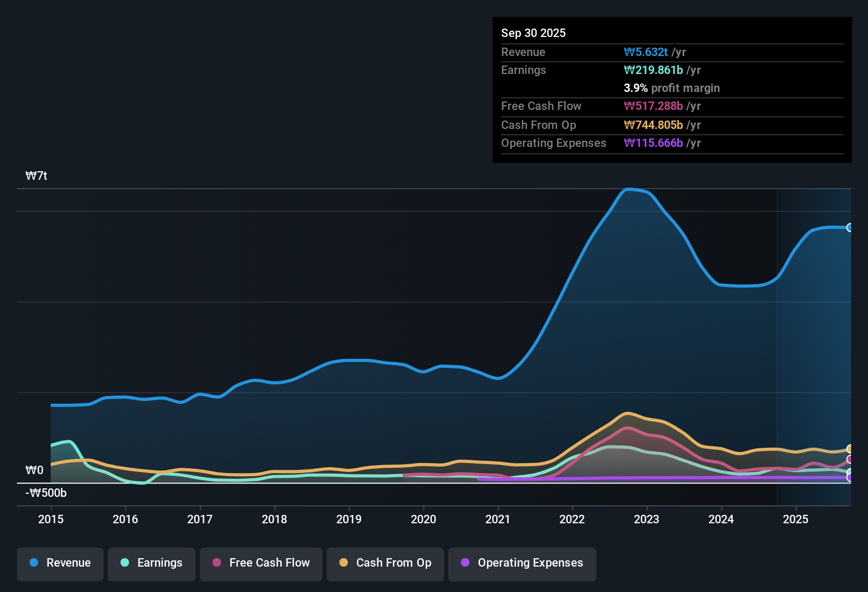Image resolution: width=868 pixels, height=592 pixels.
Task: Click the pink Free Cash Flow dot
Action: [x=217, y=563]
